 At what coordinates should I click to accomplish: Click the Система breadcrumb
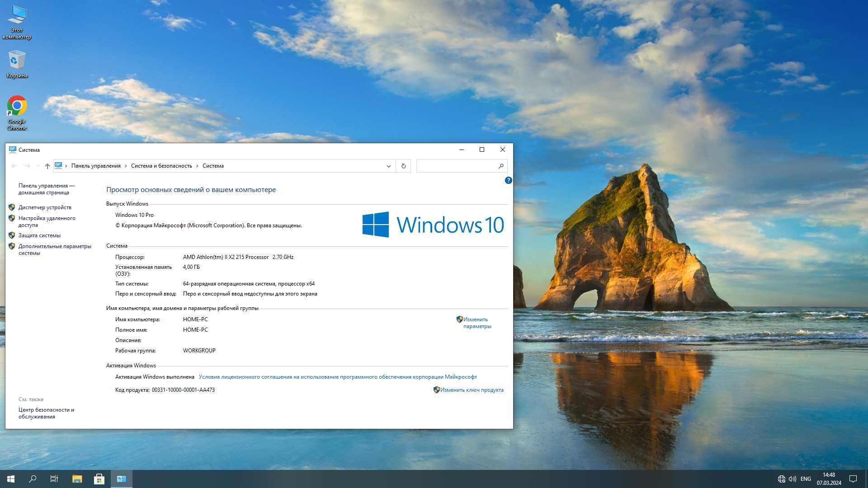tap(213, 166)
